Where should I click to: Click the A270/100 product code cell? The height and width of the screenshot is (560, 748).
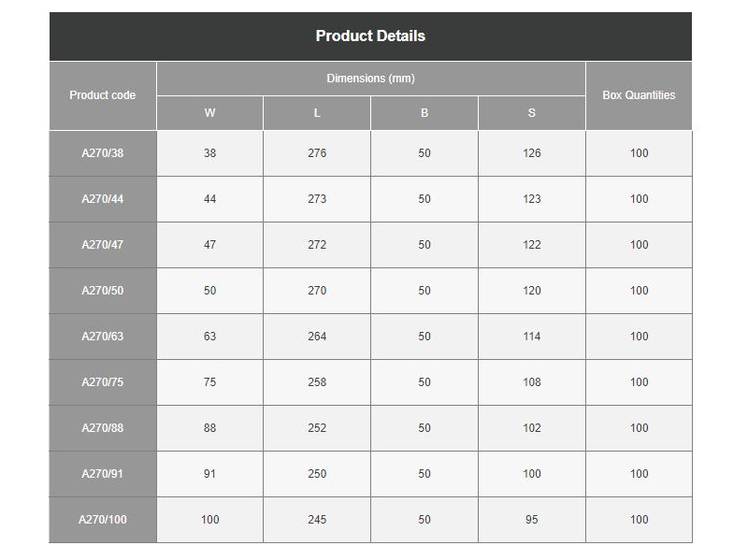pyautogui.click(x=103, y=520)
